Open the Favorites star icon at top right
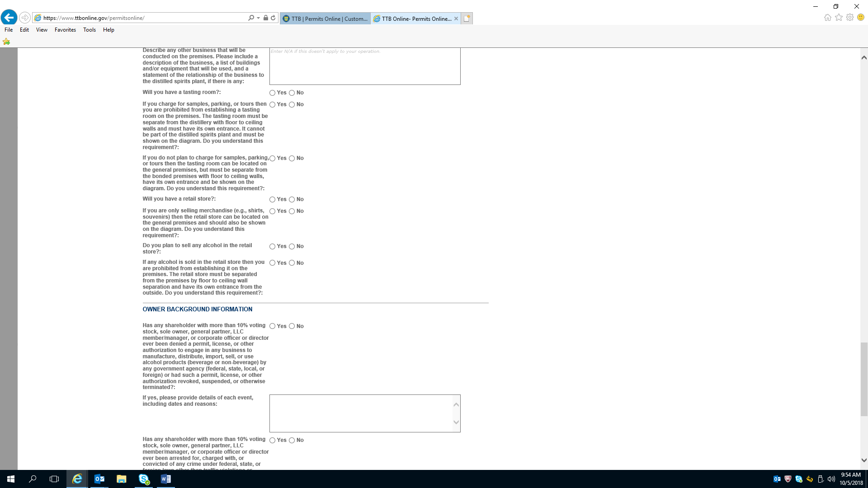 tap(839, 18)
